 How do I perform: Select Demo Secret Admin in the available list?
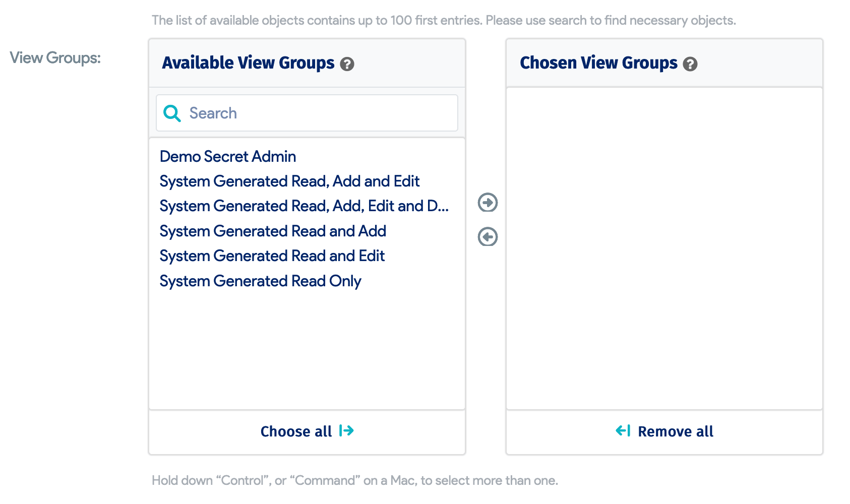pos(228,157)
